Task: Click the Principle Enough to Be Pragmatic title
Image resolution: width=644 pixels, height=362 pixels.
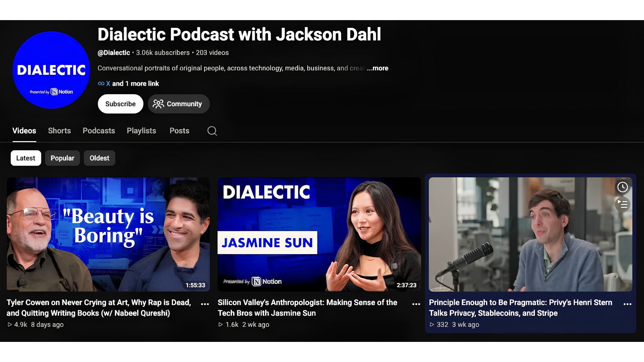Action: click(521, 308)
